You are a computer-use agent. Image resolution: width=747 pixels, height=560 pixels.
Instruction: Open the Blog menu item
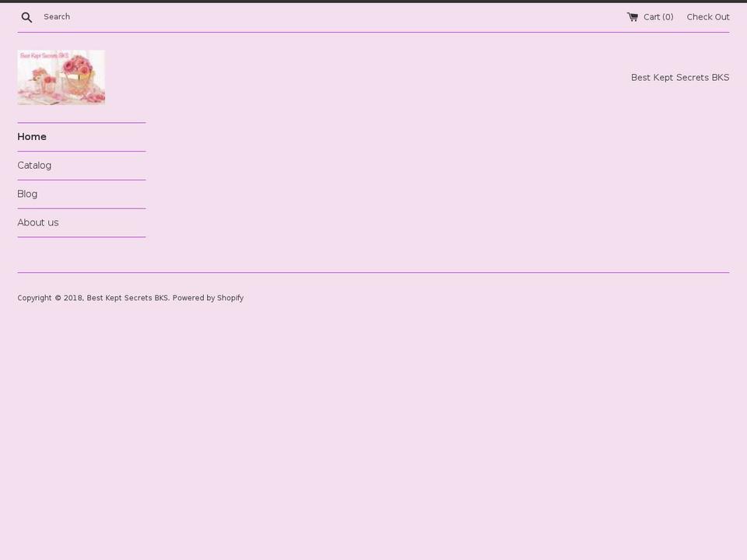point(27,194)
